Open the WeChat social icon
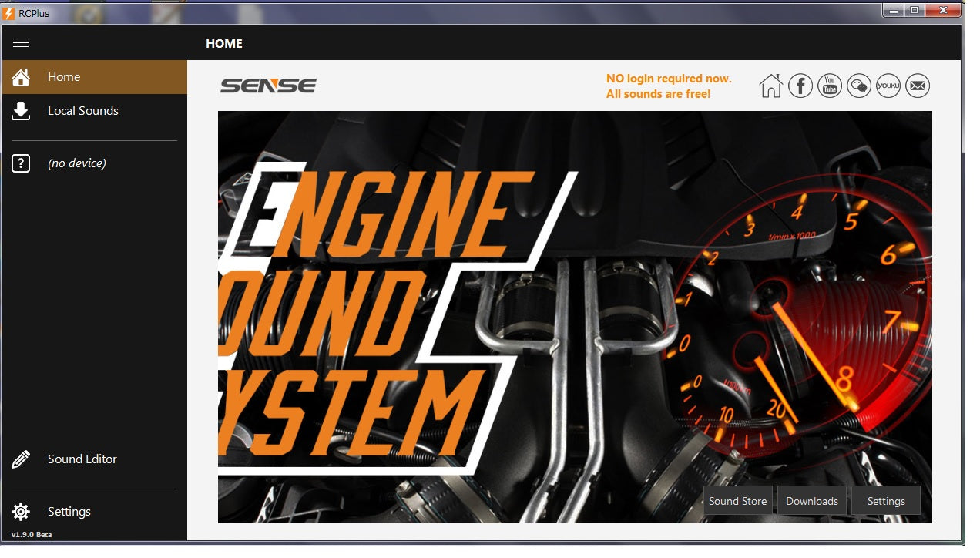 [859, 86]
